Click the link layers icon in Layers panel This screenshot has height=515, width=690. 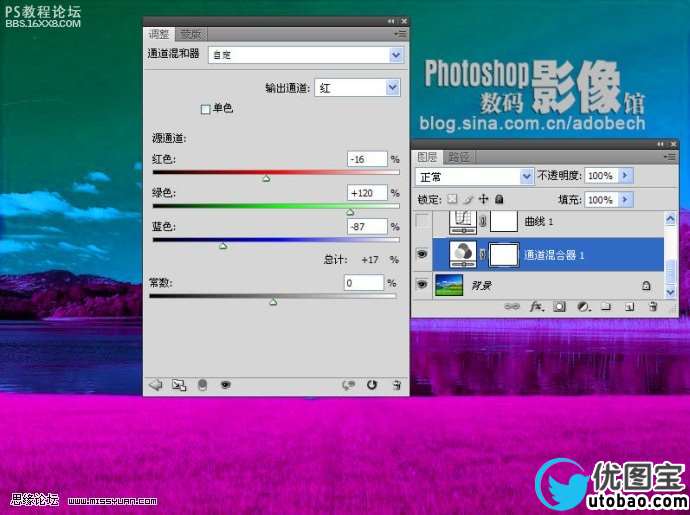(512, 306)
